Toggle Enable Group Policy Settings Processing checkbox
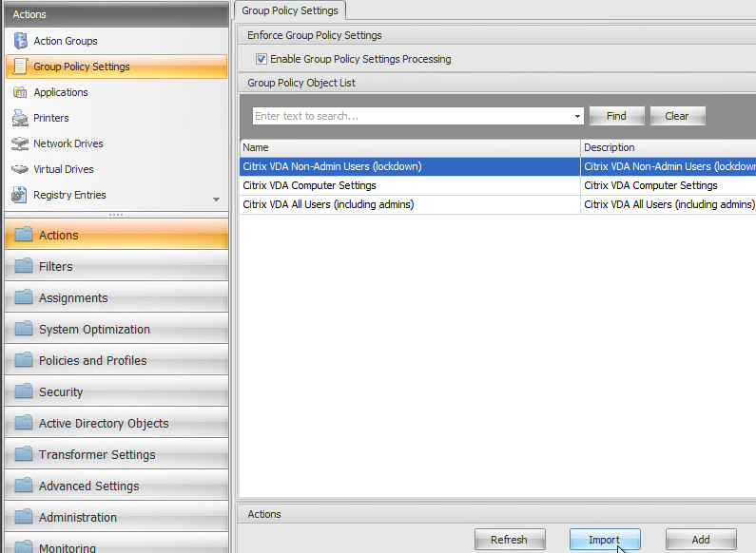Screen dimensions: 756x553 click(261, 59)
